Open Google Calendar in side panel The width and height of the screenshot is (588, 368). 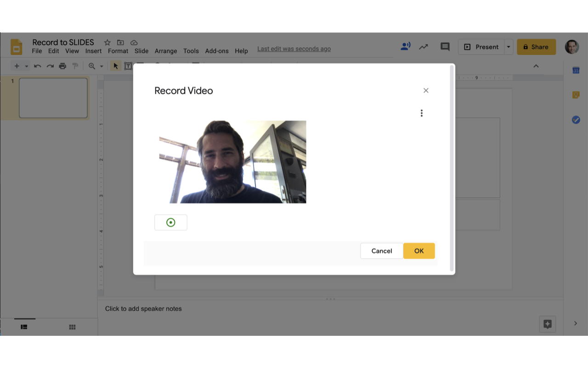(x=576, y=70)
